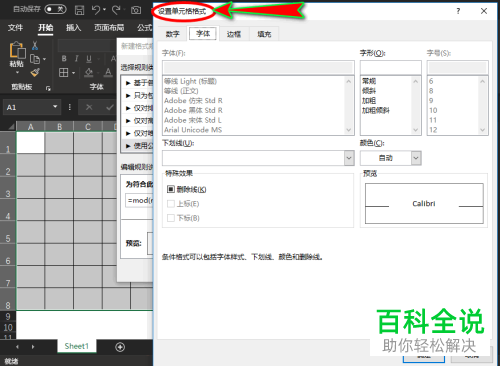Click the next sheet navigation arrow
Screen dimensions: 500x366
click(33, 347)
